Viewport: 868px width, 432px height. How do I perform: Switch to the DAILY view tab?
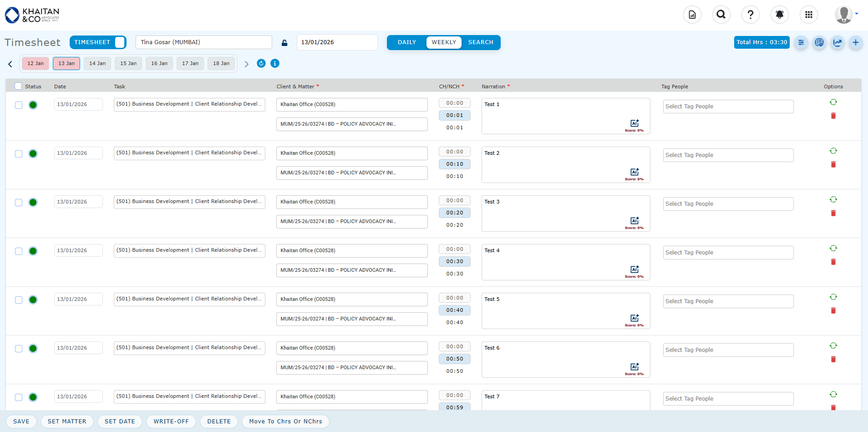click(406, 42)
